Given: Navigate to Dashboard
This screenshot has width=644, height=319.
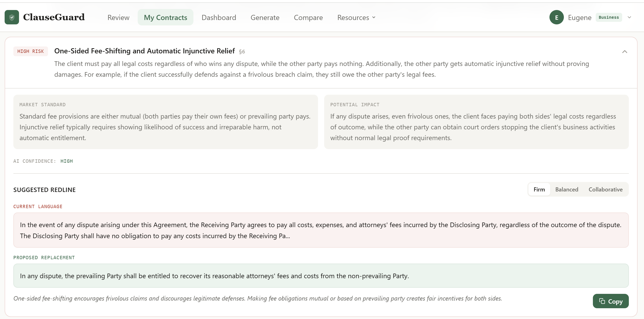Looking at the screenshot, I should (219, 17).
